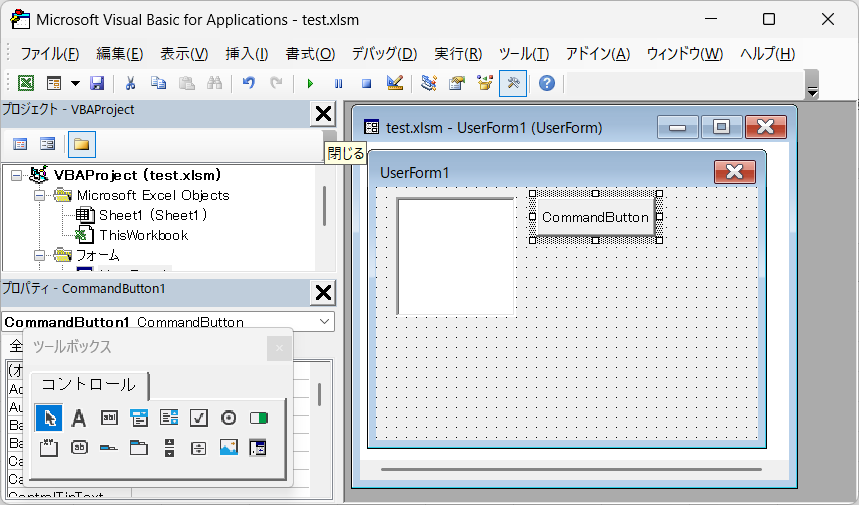Choose the ListBox tool in toolbox
The height and width of the screenshot is (505, 859).
coord(169,418)
